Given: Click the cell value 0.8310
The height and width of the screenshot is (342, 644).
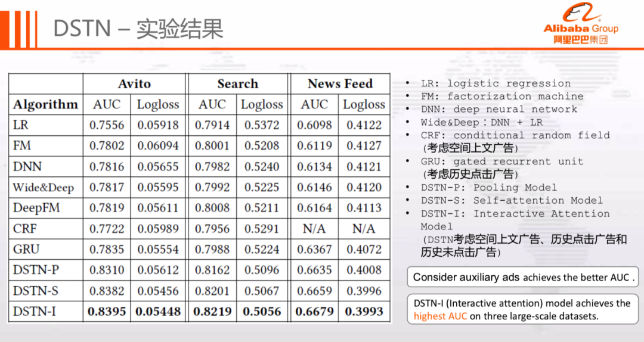Looking at the screenshot, I should [107, 270].
